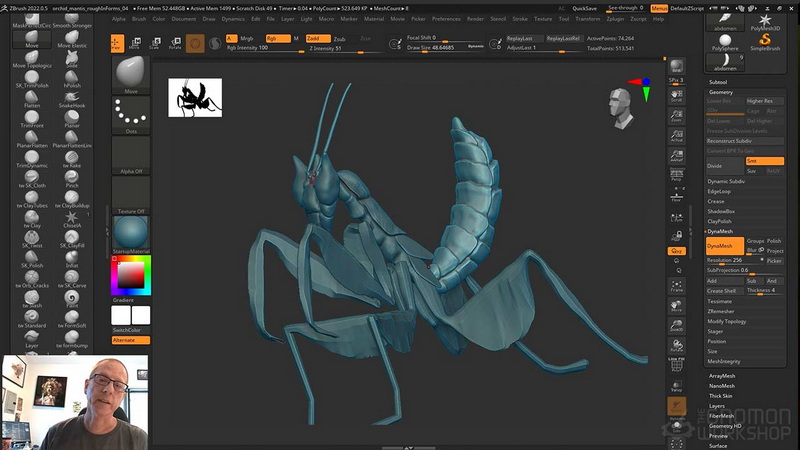The width and height of the screenshot is (800, 450).
Task: Expand the ArrayMesh section
Action: click(722, 376)
